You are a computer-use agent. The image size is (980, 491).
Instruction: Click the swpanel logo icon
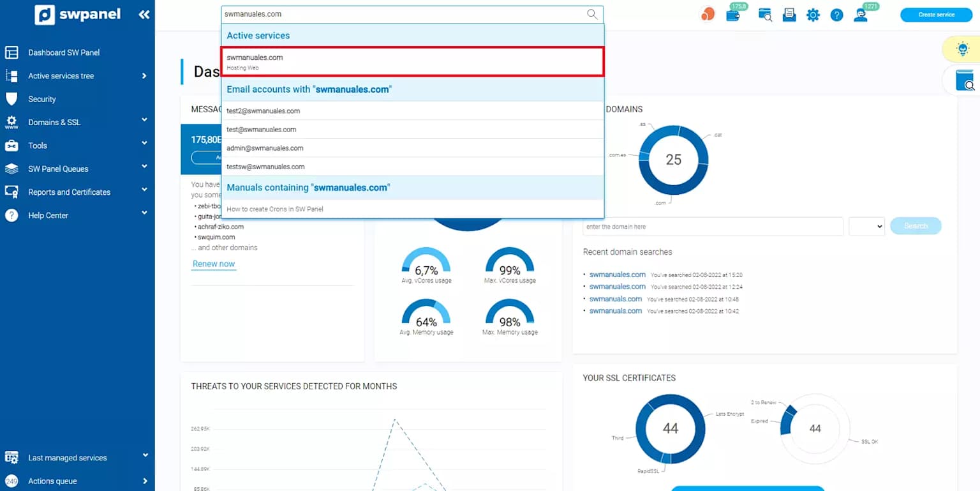pos(45,15)
